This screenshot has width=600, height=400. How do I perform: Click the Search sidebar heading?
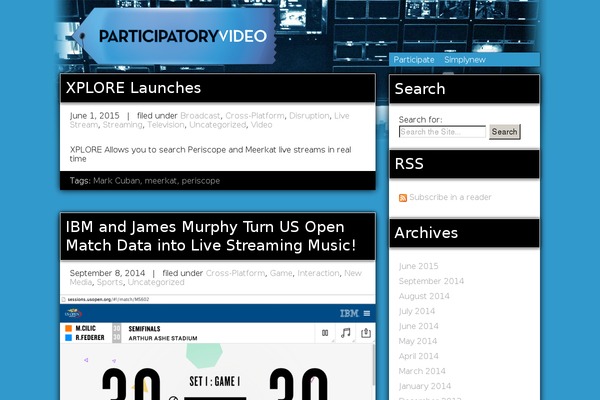420,88
